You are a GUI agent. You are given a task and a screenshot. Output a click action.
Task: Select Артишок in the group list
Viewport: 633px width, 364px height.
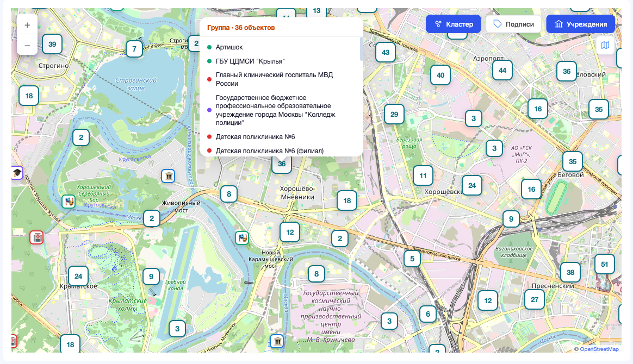tap(229, 47)
